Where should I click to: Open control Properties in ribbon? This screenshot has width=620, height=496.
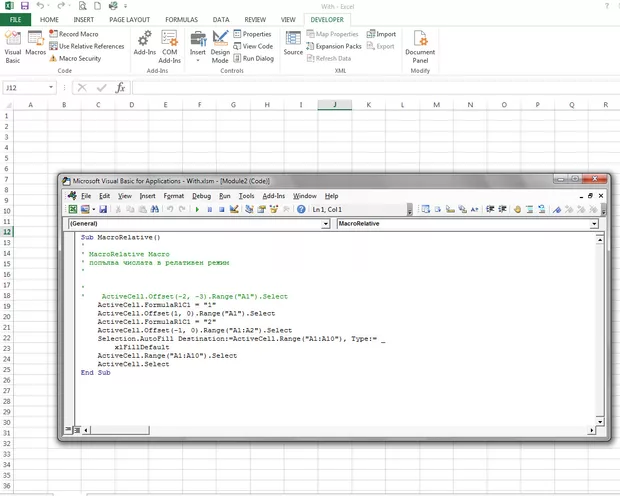click(x=252, y=34)
